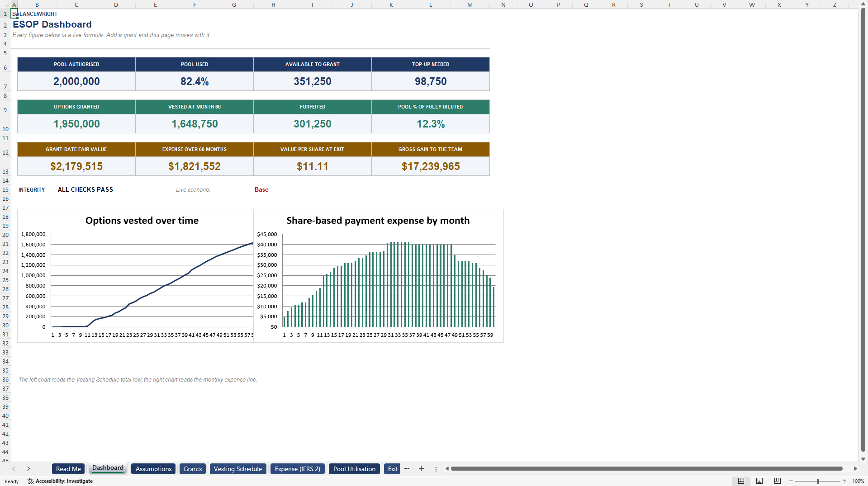Switch to Page Layout view
The image size is (868, 486).
point(759,481)
